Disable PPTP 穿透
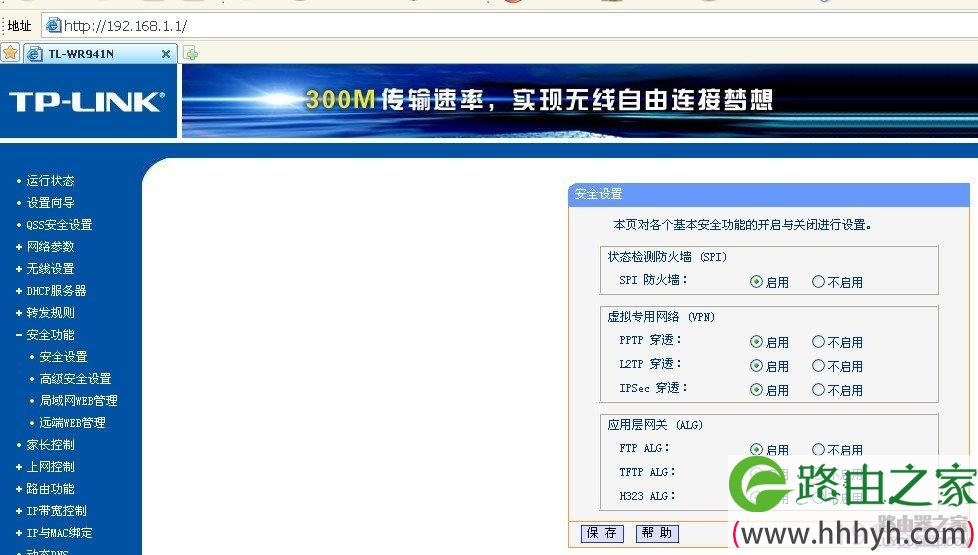978x555 pixels. [818, 342]
